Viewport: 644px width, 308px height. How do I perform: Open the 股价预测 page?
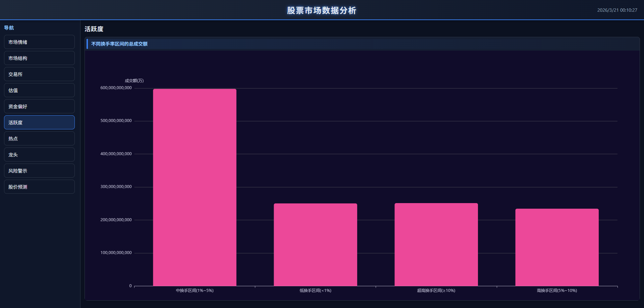tap(39, 187)
